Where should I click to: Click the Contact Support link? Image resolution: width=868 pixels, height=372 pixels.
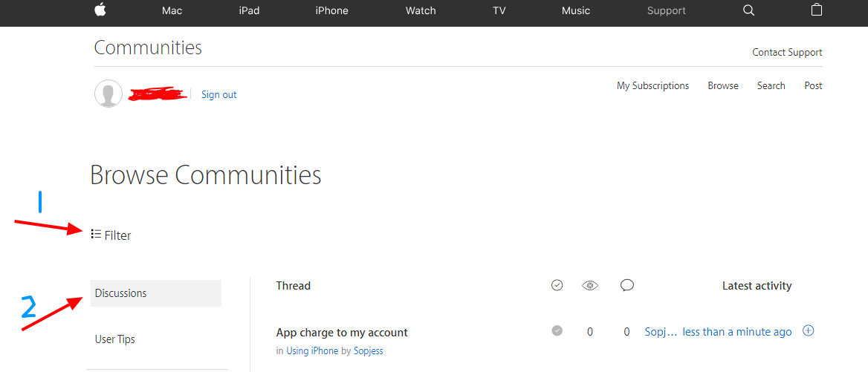tap(787, 53)
